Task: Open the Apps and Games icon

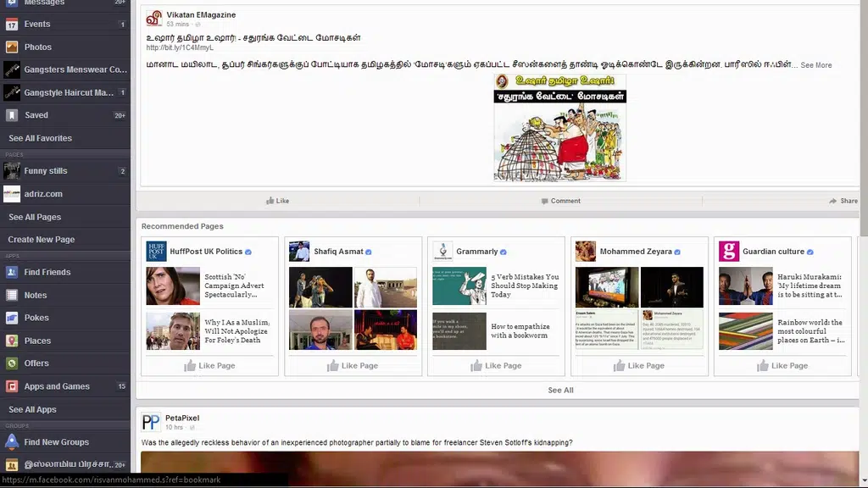Action: 12,386
